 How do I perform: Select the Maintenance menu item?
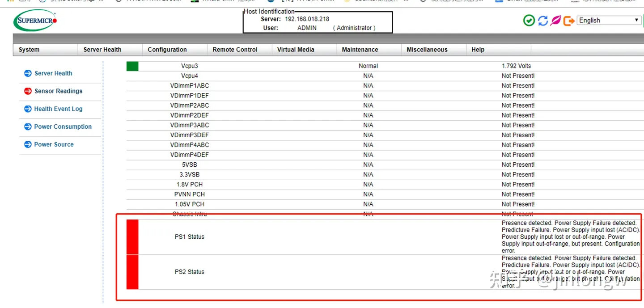click(x=360, y=49)
